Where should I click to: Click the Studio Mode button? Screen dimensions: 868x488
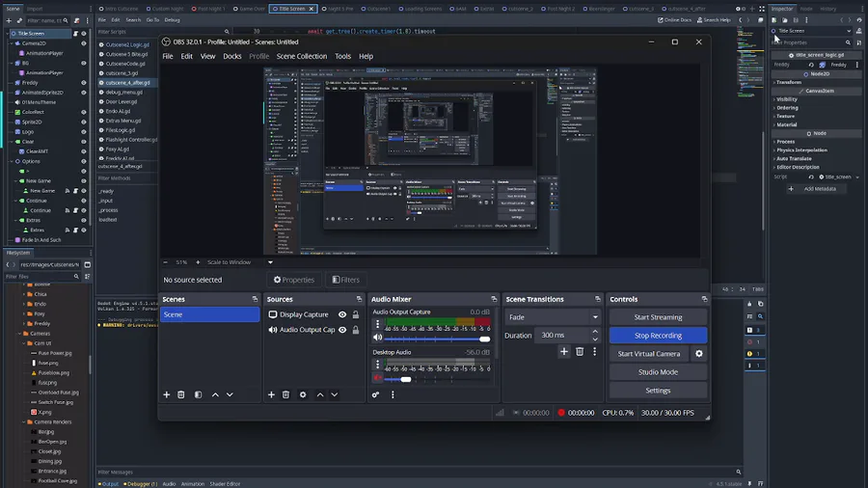[x=658, y=372]
